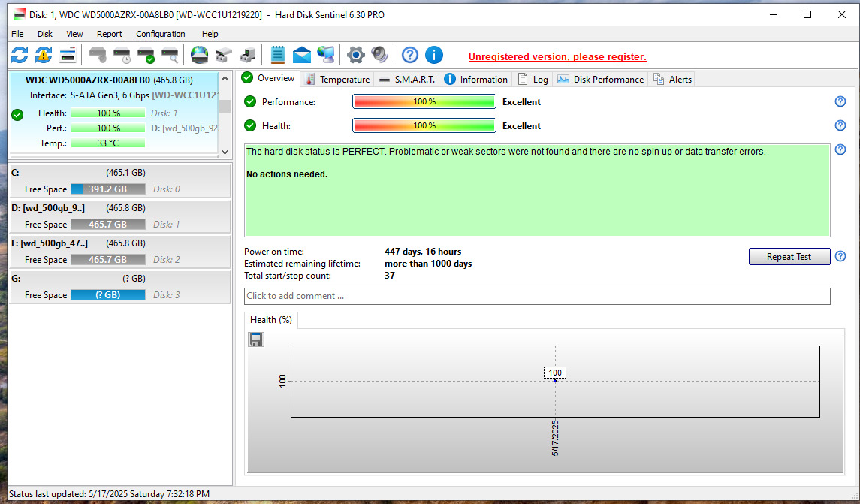Viewport: 860px width, 504px height.
Task: Switch to the S.M.A.R.T. tab
Action: pos(407,79)
